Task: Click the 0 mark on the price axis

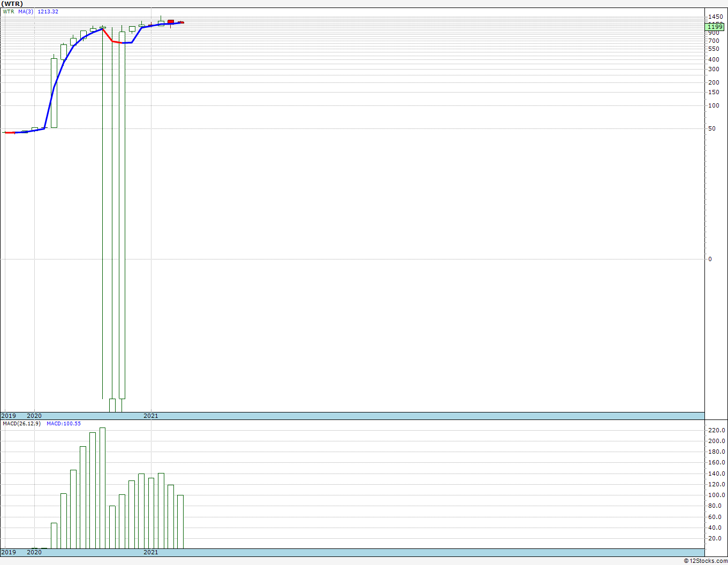Action: (x=710, y=259)
